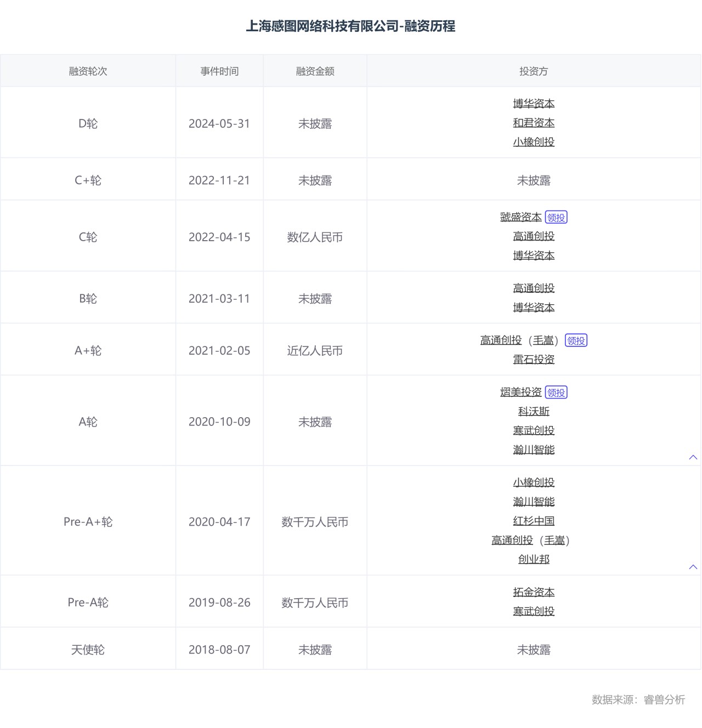The height and width of the screenshot is (728, 702).
Task: Click the 上海感图网络科技有限公司-融资历程 title
Action: click(x=350, y=26)
